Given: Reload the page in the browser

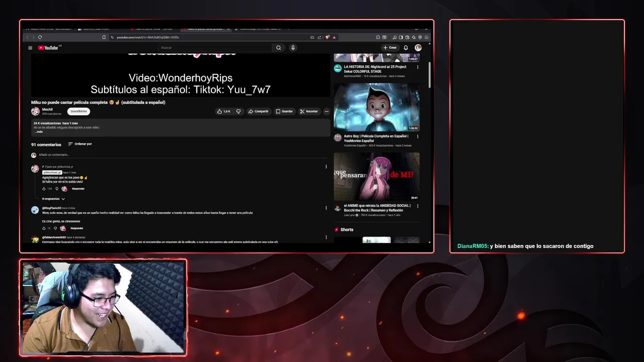Looking at the screenshot, I should pos(40,37).
